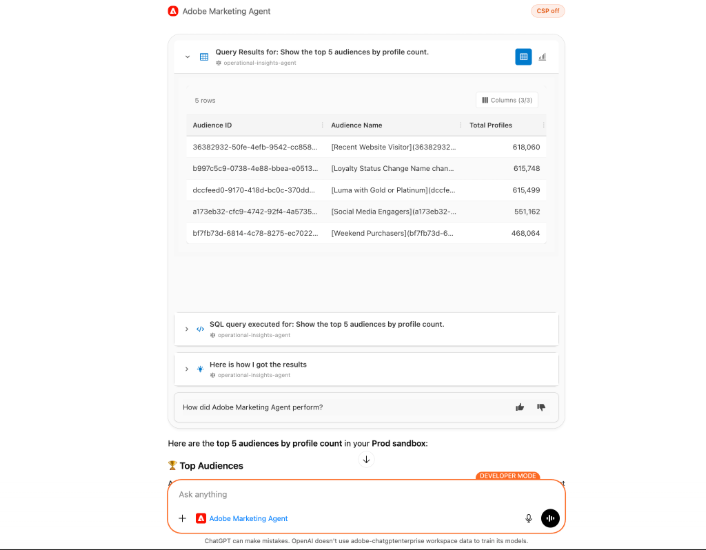The height and width of the screenshot is (550, 706).
Task: Click the Audience Name column header
Action: (357, 125)
